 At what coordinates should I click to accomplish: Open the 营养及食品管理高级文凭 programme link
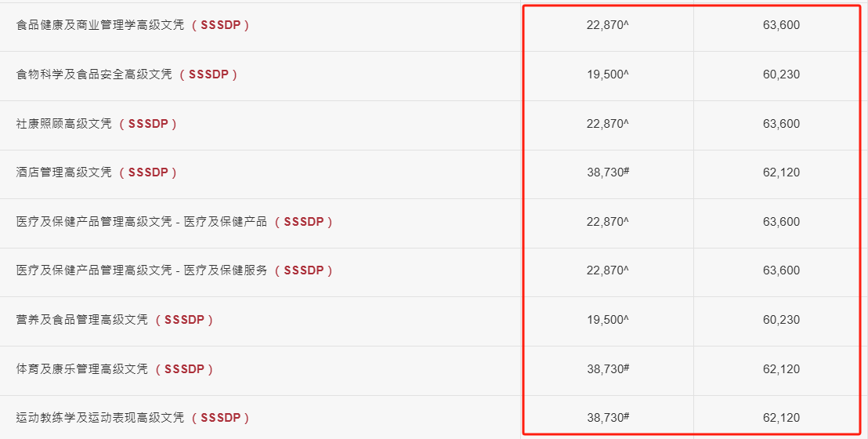pyautogui.click(x=82, y=320)
